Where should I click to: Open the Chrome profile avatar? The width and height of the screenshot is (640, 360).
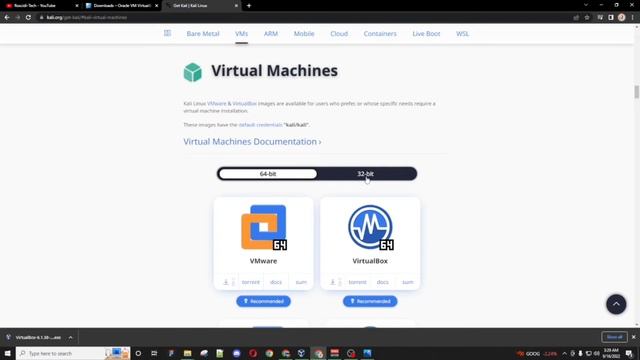coord(622,18)
